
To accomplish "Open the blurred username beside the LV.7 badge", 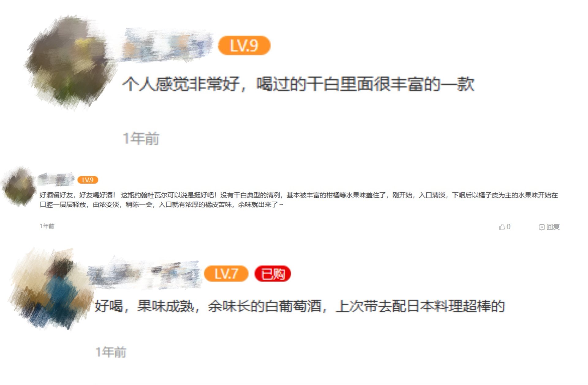I will [x=144, y=274].
